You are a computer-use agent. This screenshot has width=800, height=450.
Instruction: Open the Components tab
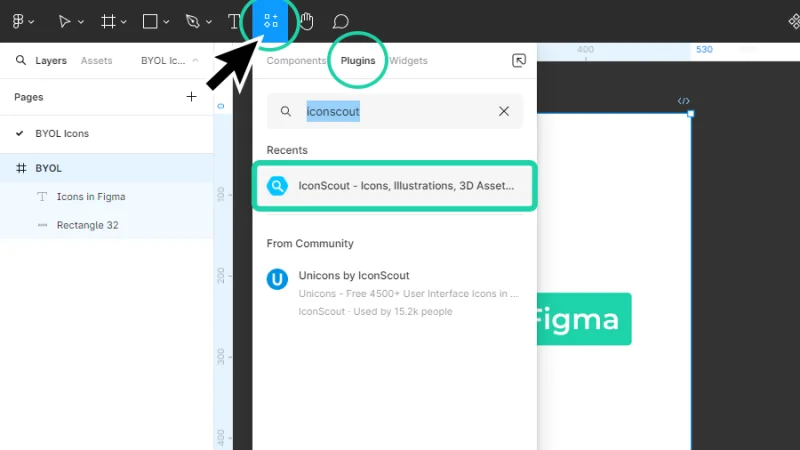click(296, 60)
